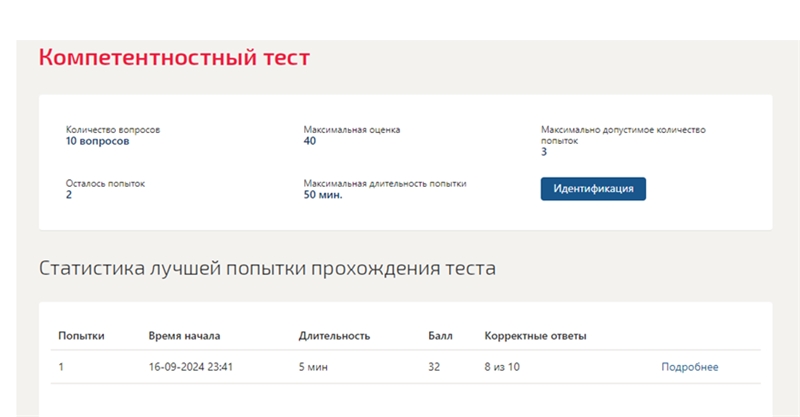The image size is (800, 417).
Task: Click the Балл column header
Action: (x=440, y=336)
